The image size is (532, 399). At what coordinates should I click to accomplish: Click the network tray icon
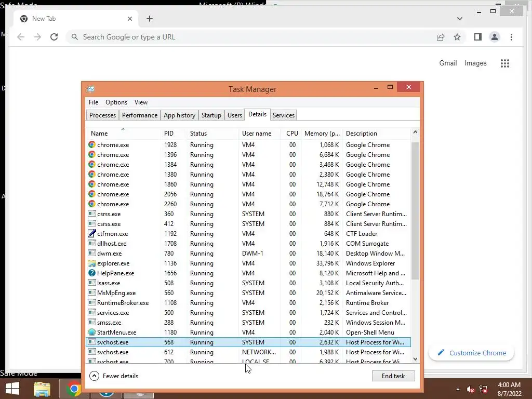[483, 389]
